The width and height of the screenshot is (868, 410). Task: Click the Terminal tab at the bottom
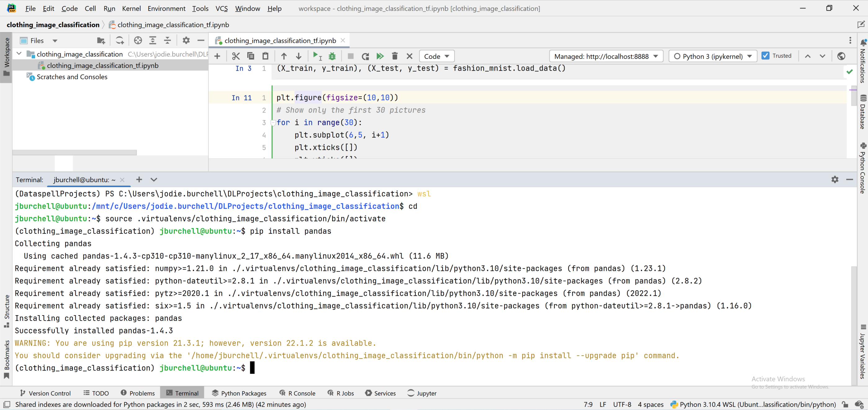tap(187, 393)
